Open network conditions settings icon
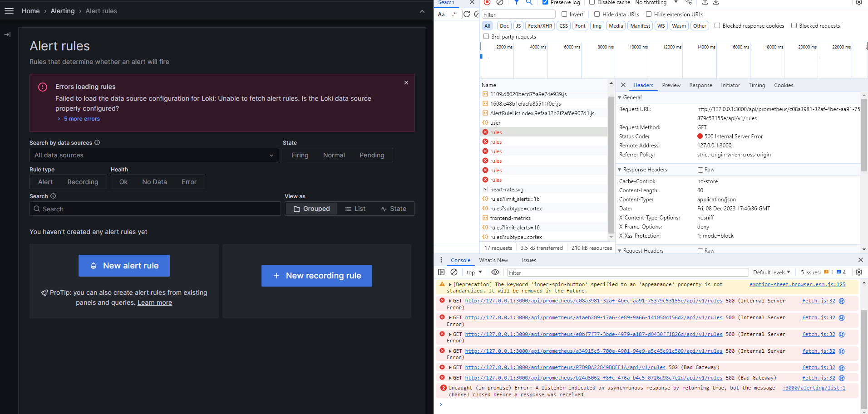The width and height of the screenshot is (868, 414). pyautogui.click(x=689, y=2)
